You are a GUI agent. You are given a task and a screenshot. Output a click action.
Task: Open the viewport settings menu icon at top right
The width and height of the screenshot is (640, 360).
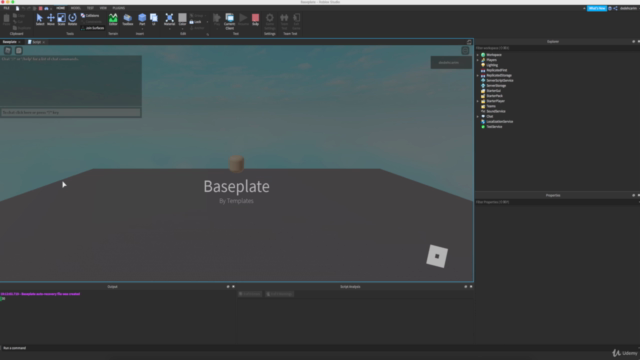[465, 51]
